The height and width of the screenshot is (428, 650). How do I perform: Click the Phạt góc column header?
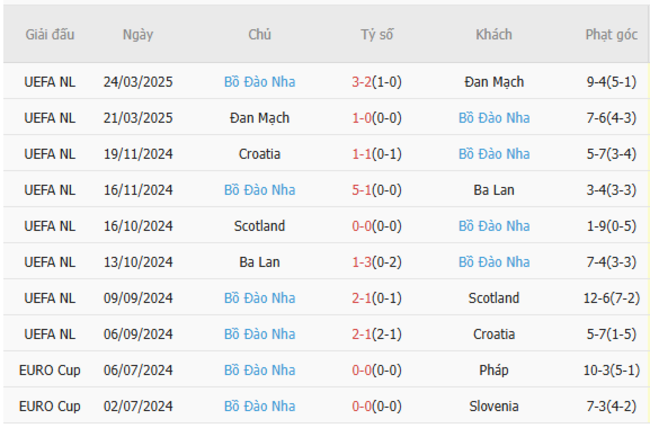coord(611,34)
